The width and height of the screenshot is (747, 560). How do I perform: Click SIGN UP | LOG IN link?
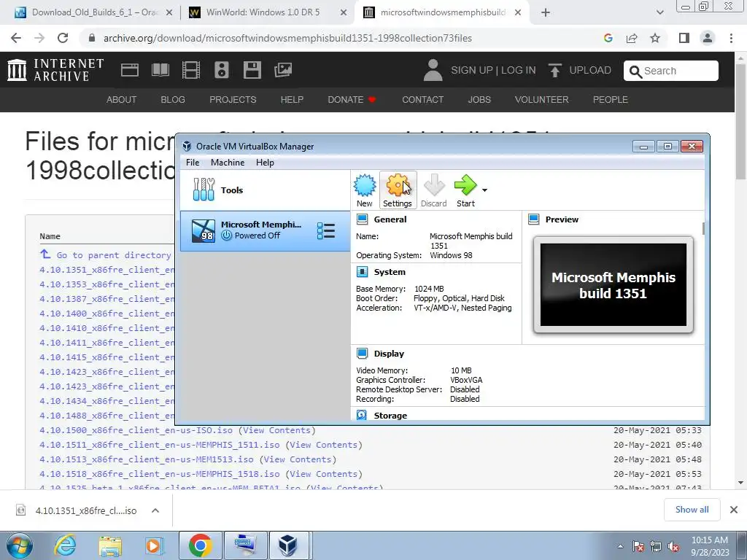493,71
